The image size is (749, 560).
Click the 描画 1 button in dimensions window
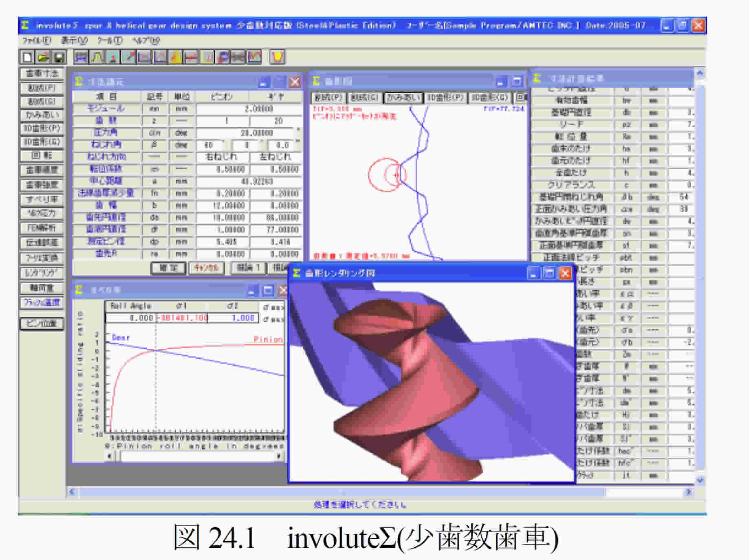[x=248, y=268]
